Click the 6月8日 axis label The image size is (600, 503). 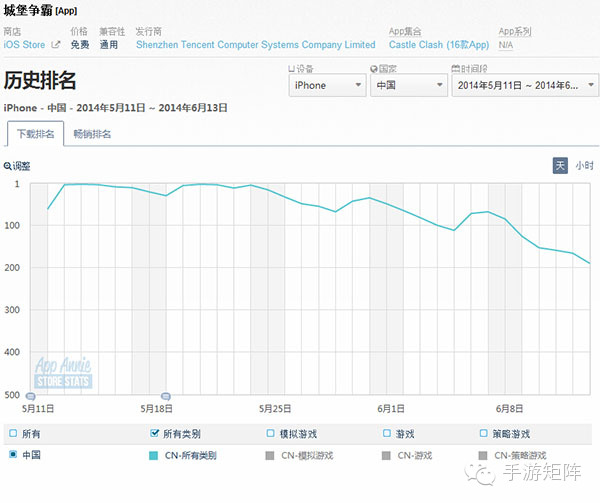click(x=509, y=409)
